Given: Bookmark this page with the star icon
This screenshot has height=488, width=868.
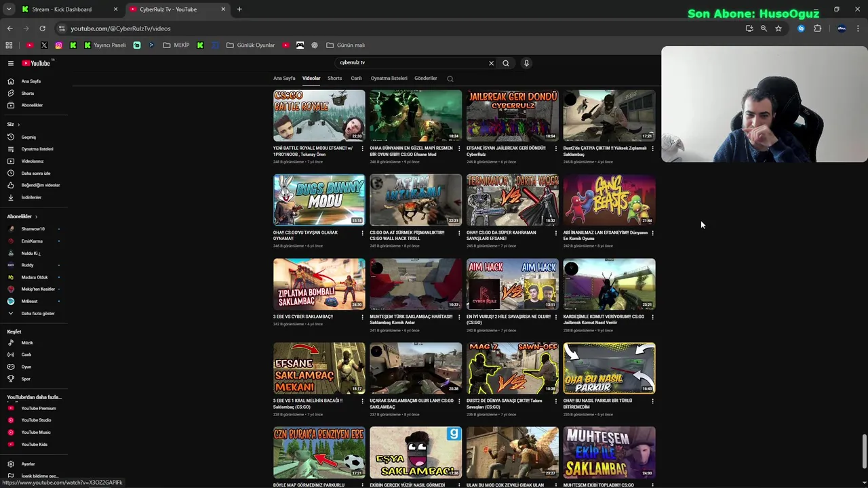Looking at the screenshot, I should [778, 28].
